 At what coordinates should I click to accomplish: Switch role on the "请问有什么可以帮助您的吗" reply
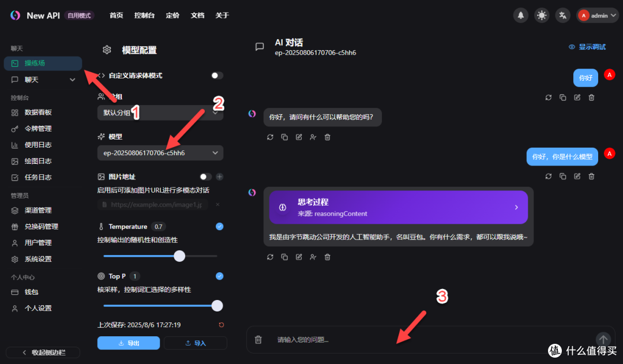click(313, 137)
